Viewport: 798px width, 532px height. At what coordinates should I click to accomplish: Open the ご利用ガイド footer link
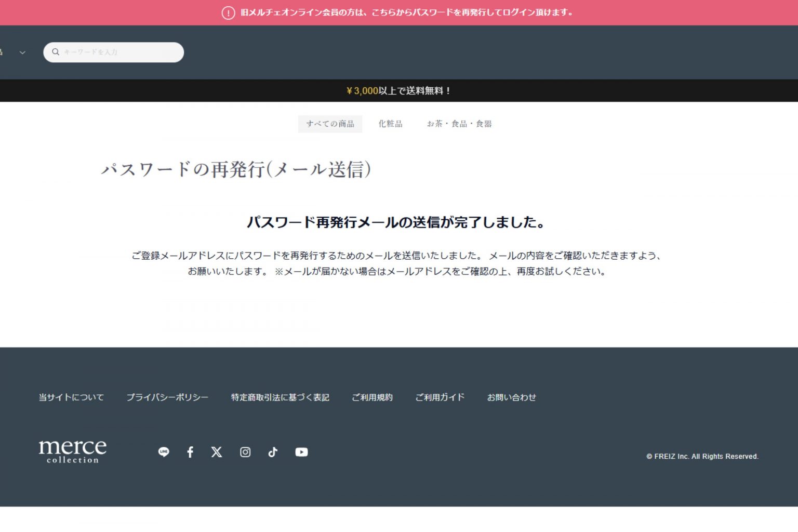coord(440,397)
